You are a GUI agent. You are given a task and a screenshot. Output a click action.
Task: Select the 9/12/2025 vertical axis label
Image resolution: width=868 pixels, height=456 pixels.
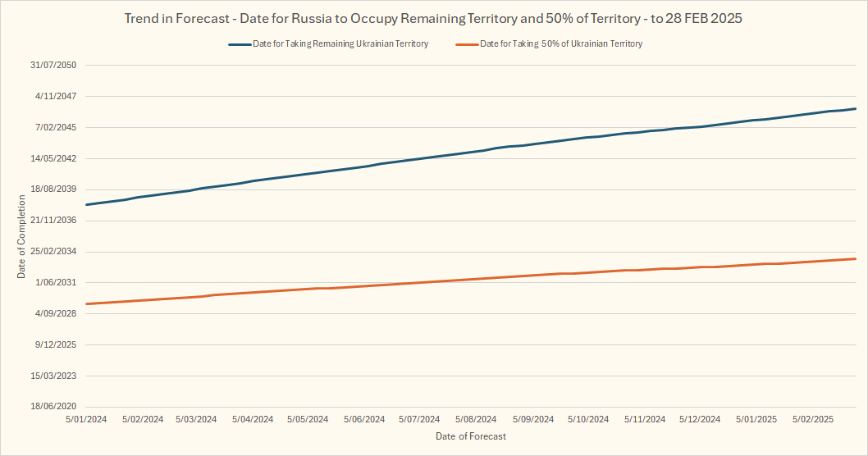pyautogui.click(x=56, y=344)
